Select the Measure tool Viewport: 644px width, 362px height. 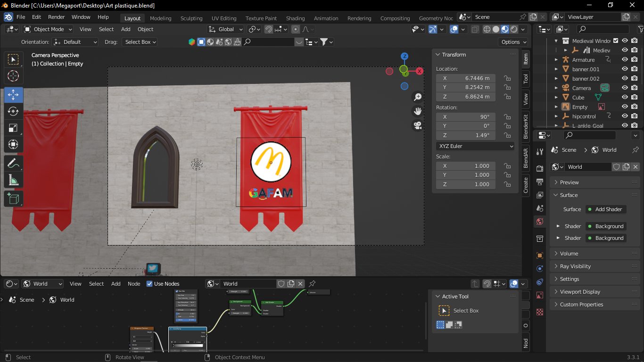pos(13,180)
